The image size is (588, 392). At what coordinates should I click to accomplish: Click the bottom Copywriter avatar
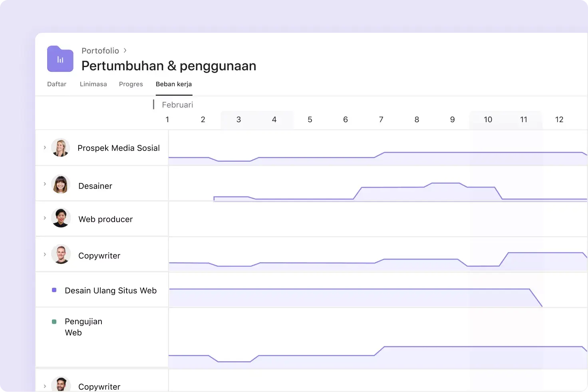[x=61, y=384]
